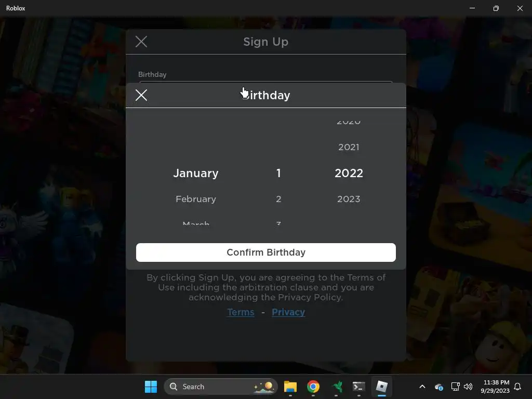
Task: Close the Sign Up panel
Action: [141, 42]
